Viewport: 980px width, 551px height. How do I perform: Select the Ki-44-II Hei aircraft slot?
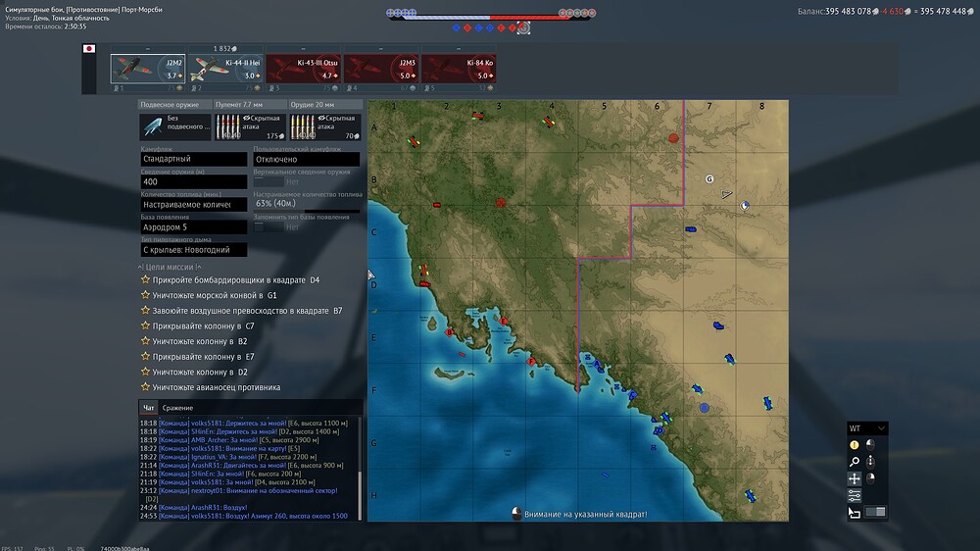point(225,69)
